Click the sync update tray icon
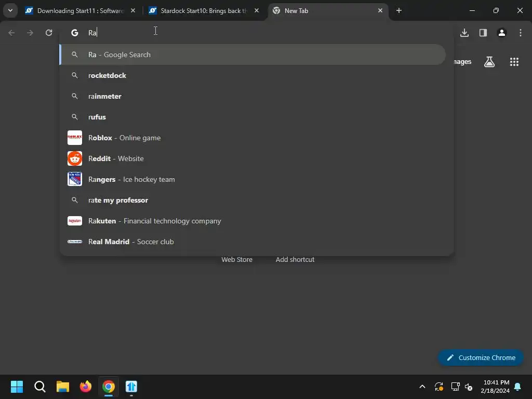Image resolution: width=532 pixels, height=399 pixels. [438, 387]
